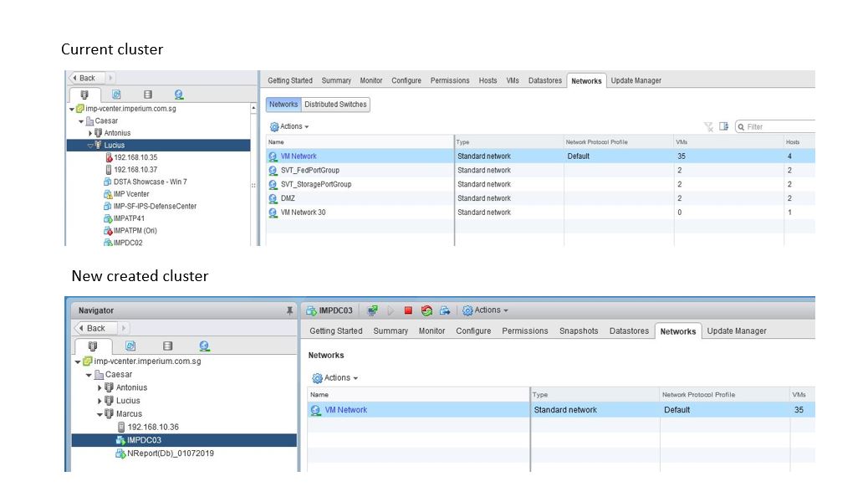The height and width of the screenshot is (497, 868).
Task: Launch the remote console for IMPDC03
Action: (373, 310)
